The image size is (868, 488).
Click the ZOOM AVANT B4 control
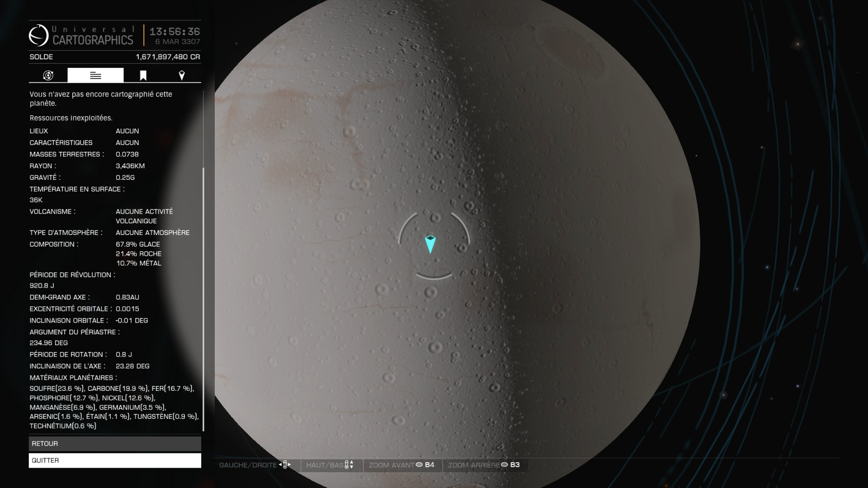(x=401, y=465)
